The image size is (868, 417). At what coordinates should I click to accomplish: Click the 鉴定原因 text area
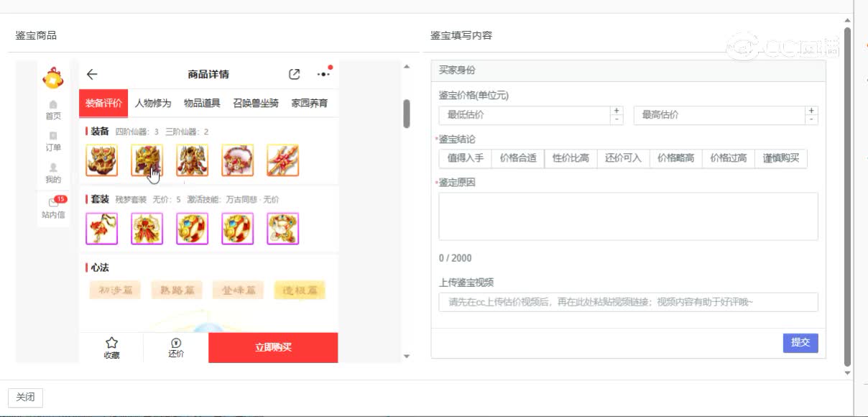point(628,216)
